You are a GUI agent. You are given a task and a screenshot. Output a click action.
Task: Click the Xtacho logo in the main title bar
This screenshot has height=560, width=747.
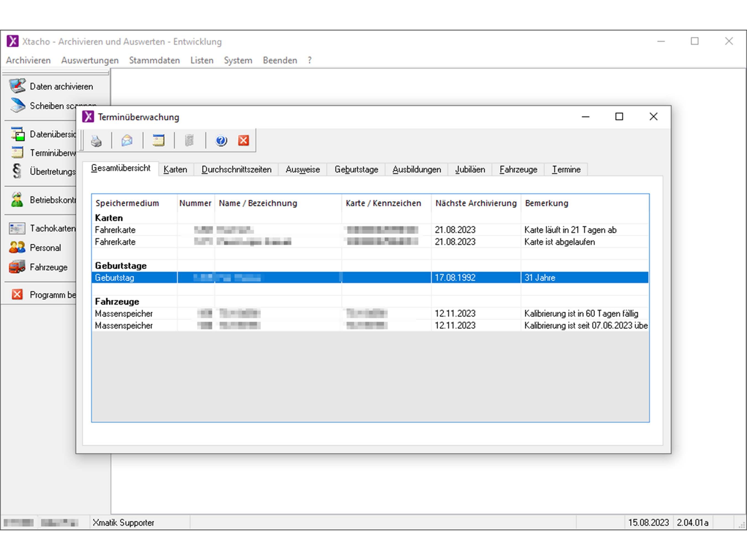pyautogui.click(x=13, y=42)
